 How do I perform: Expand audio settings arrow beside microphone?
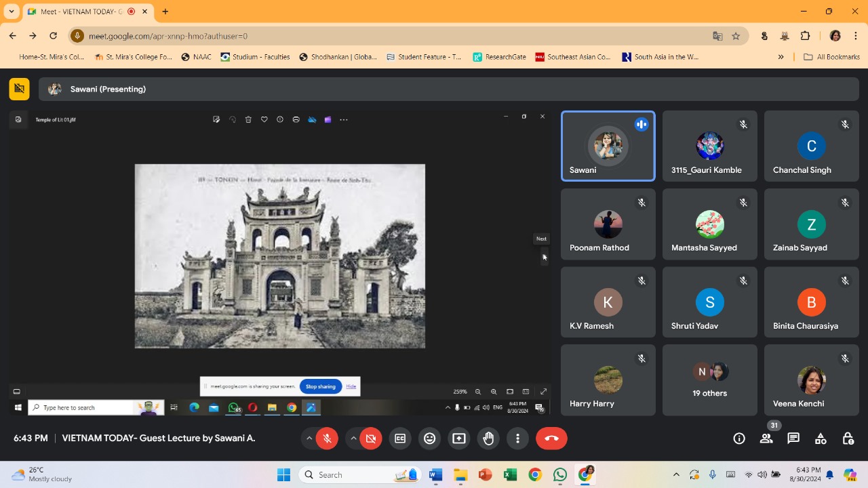point(309,439)
